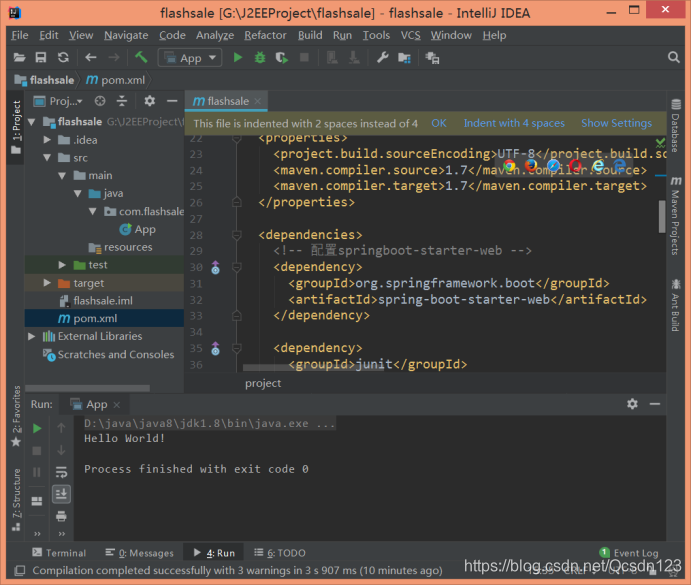The image size is (692, 585).
Task: Open in Chrome browser icon
Action: point(509,166)
